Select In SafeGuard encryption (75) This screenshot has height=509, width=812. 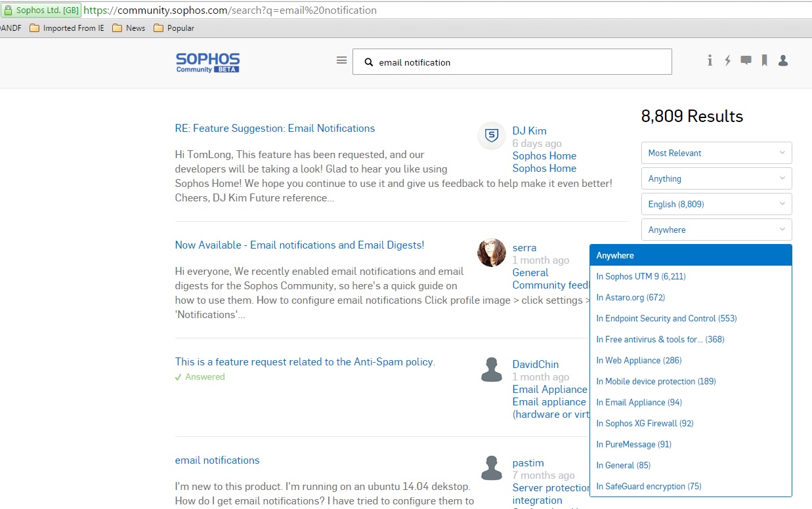[691, 486]
